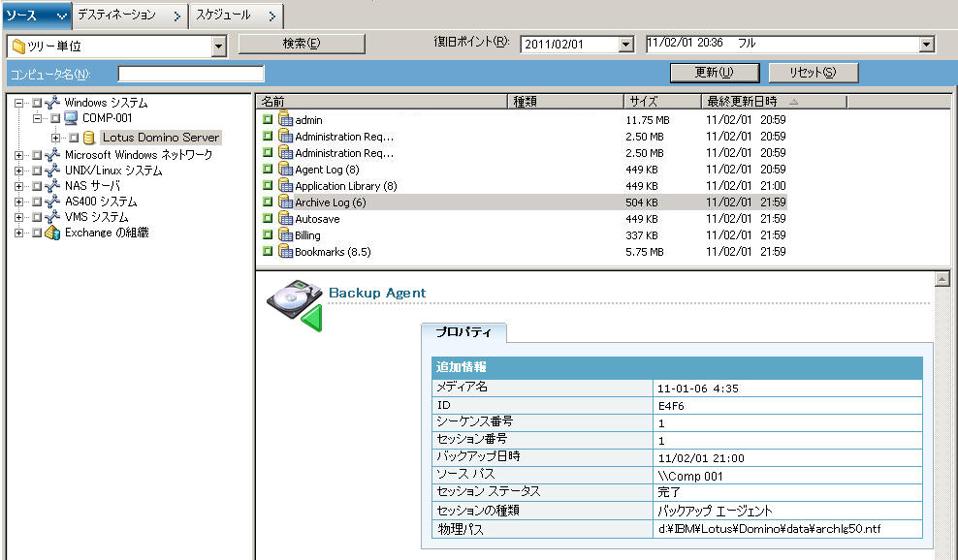Screen dimensions: 958x560
Task: Click the NAS server network icon
Action: 53,186
